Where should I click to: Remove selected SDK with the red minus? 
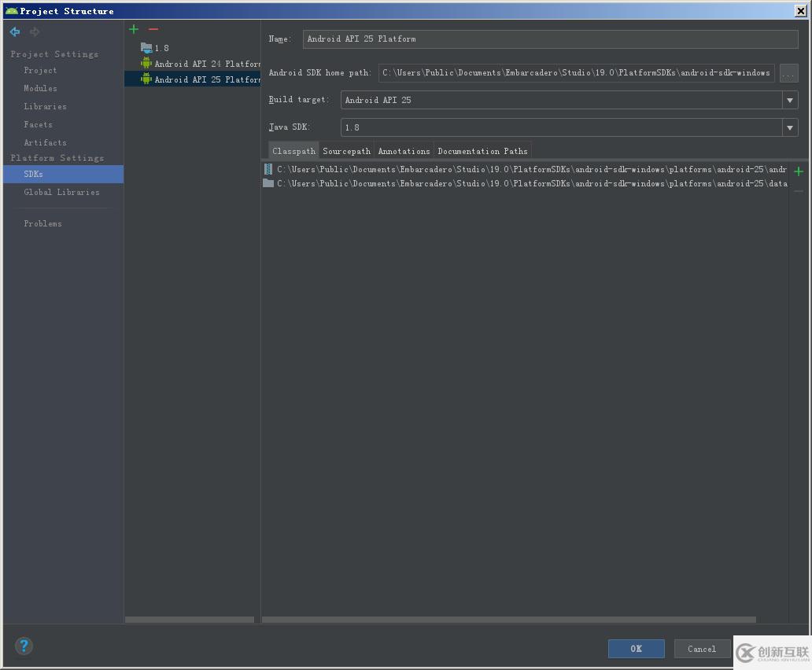(153, 29)
